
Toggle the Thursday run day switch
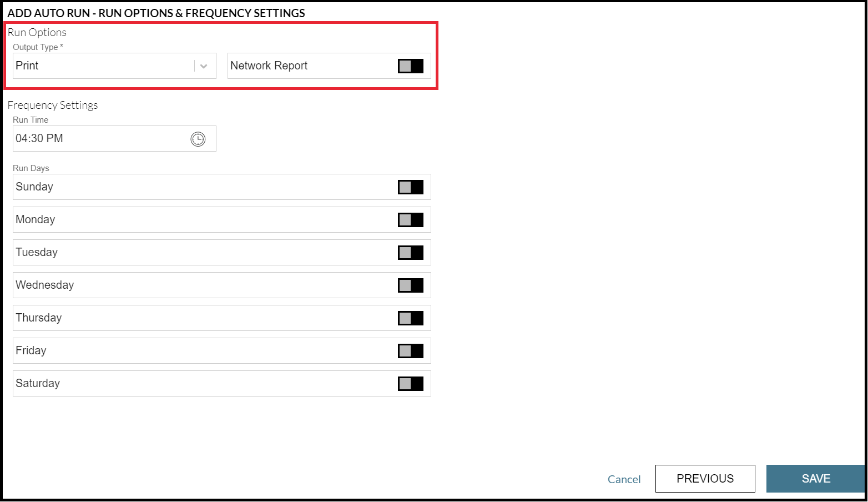[410, 318]
